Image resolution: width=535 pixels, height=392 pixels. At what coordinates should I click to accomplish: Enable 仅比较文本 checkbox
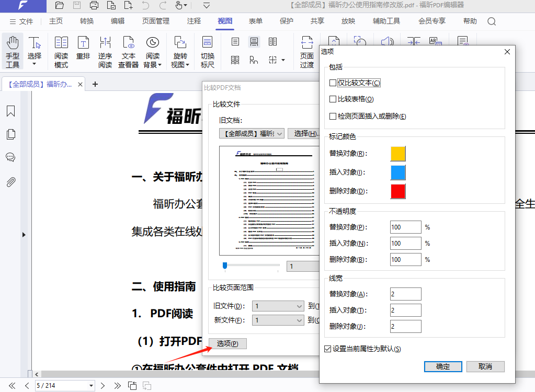pos(333,83)
